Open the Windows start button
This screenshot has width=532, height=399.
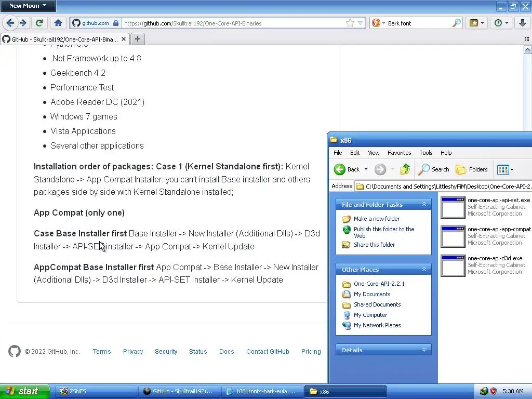[x=25, y=391]
